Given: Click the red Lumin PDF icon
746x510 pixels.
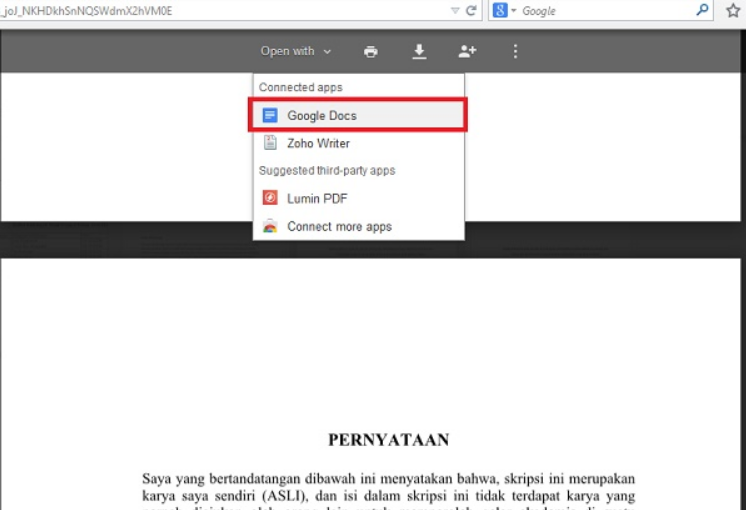Looking at the screenshot, I should 270,197.
